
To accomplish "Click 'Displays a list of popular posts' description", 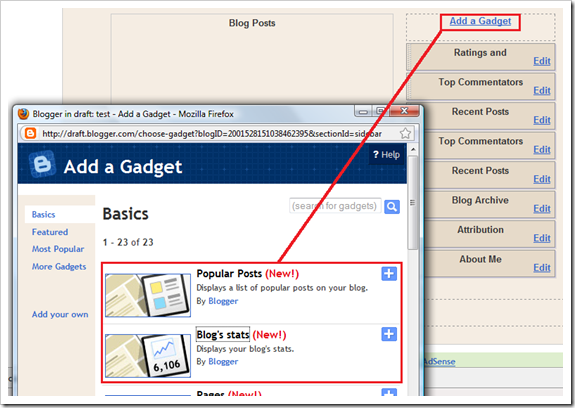I will point(282,288).
